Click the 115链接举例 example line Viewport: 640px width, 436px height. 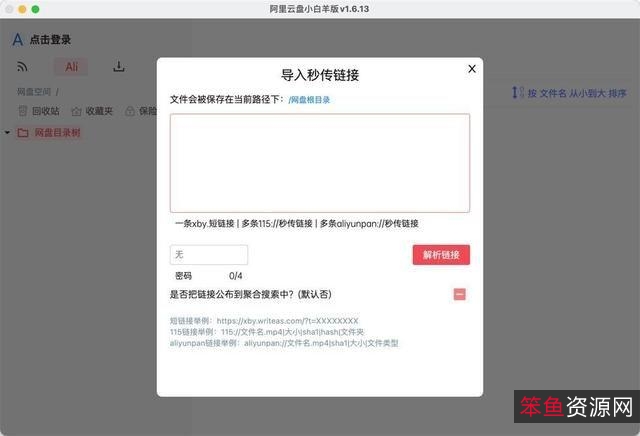coord(267,332)
